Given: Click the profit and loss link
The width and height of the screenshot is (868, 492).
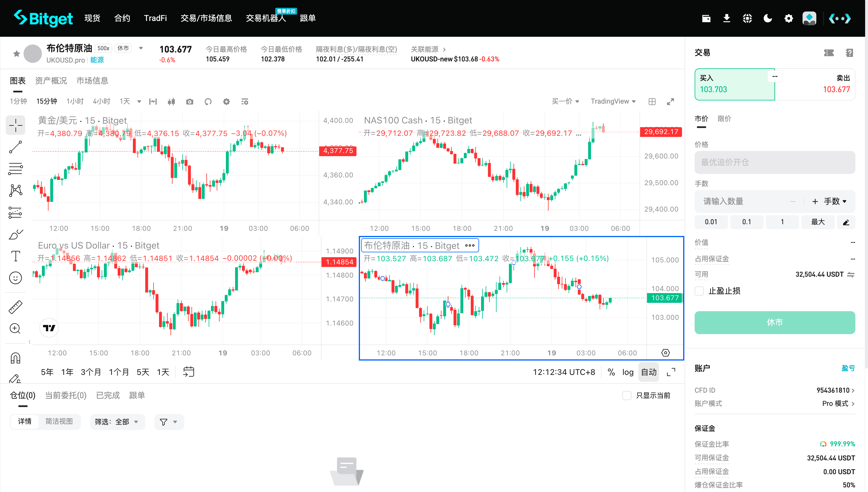Looking at the screenshot, I should 848,368.
